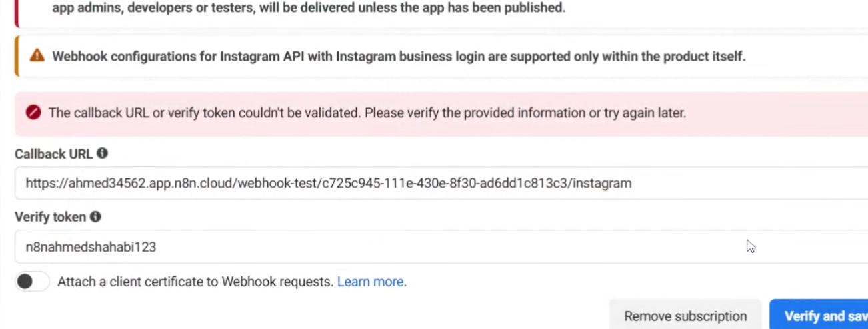
Task: Select the callback URL validation error message text
Action: coord(367,113)
